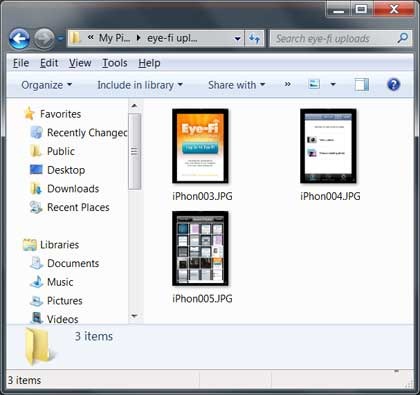Open Include in library dropdown
Screen dimensions: 420x395
coord(140,85)
